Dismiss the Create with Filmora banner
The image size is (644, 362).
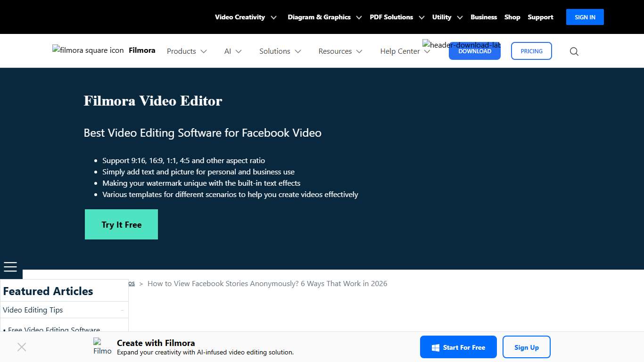coord(22,347)
